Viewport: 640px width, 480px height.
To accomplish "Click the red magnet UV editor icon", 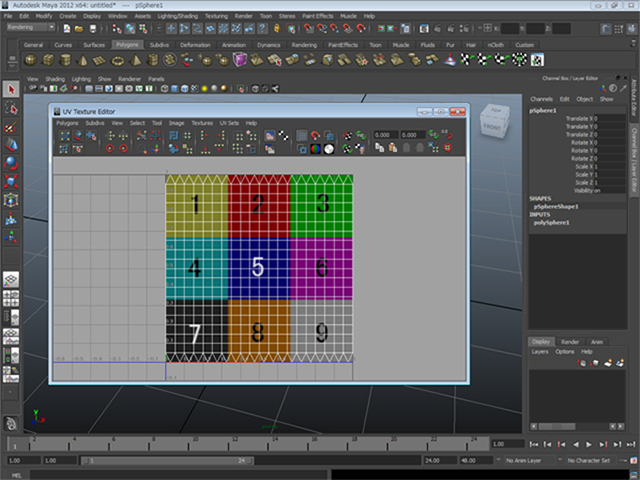I will pos(315,135).
